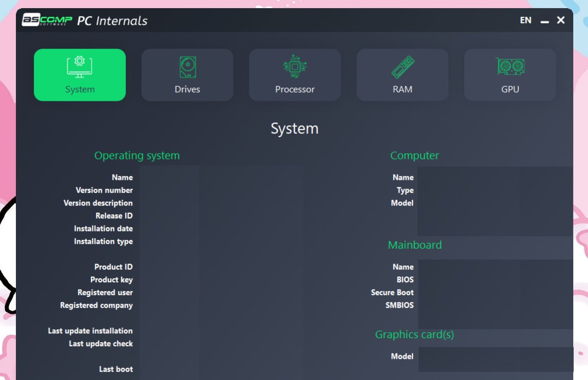The image size is (588, 380).
Task: Click the PC Internals title text
Action: pos(112,21)
